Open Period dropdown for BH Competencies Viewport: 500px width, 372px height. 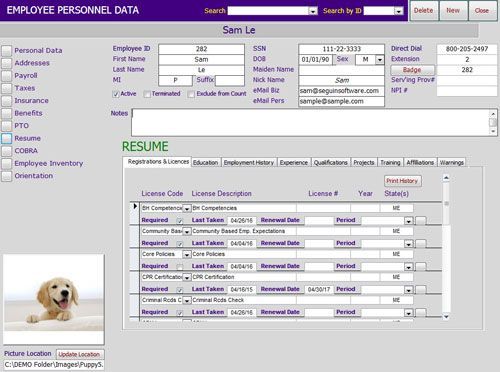[x=409, y=221]
